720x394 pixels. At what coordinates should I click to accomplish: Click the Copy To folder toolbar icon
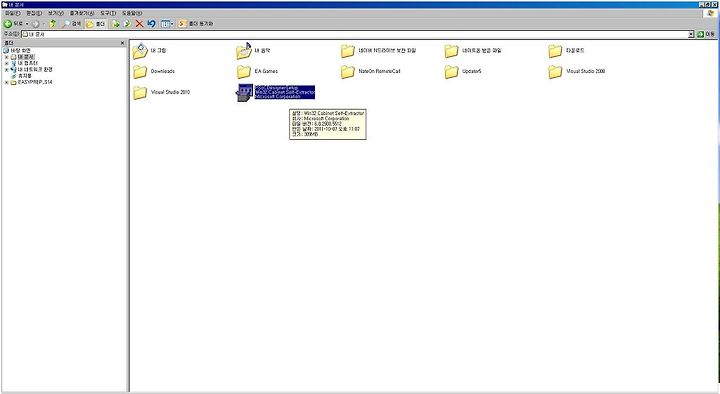pyautogui.click(x=127, y=23)
